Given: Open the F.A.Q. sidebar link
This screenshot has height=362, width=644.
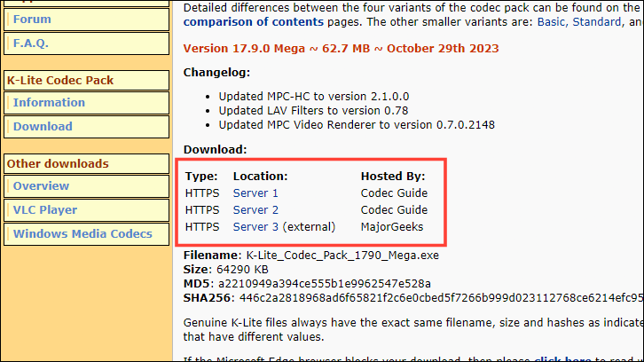Looking at the screenshot, I should (31, 43).
